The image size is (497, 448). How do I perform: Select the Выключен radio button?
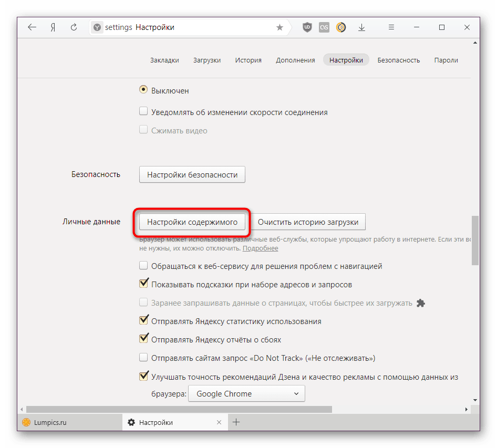(143, 90)
